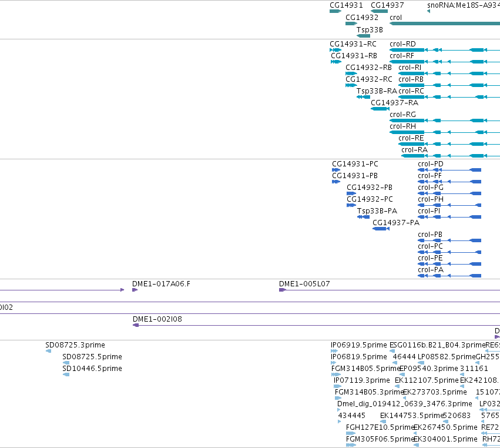Select the 46444 EST label
This screenshot has width=500, height=448.
[x=404, y=357]
